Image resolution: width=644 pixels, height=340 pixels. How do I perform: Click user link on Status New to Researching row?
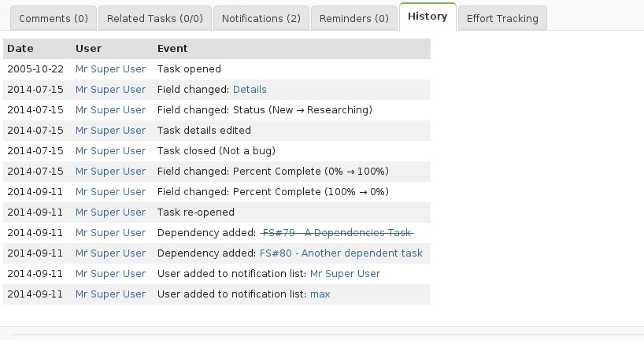click(110, 110)
